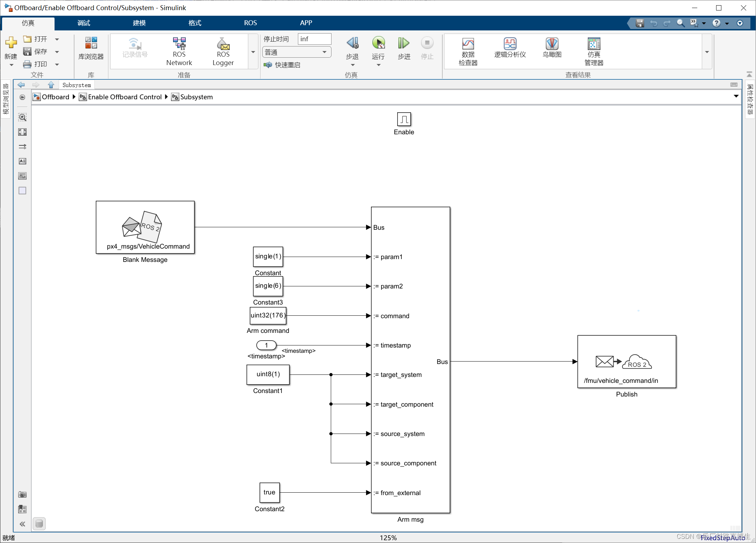756x543 pixels.
Task: Expand the Open (打开) dropdown arrow
Action: pyautogui.click(x=57, y=39)
